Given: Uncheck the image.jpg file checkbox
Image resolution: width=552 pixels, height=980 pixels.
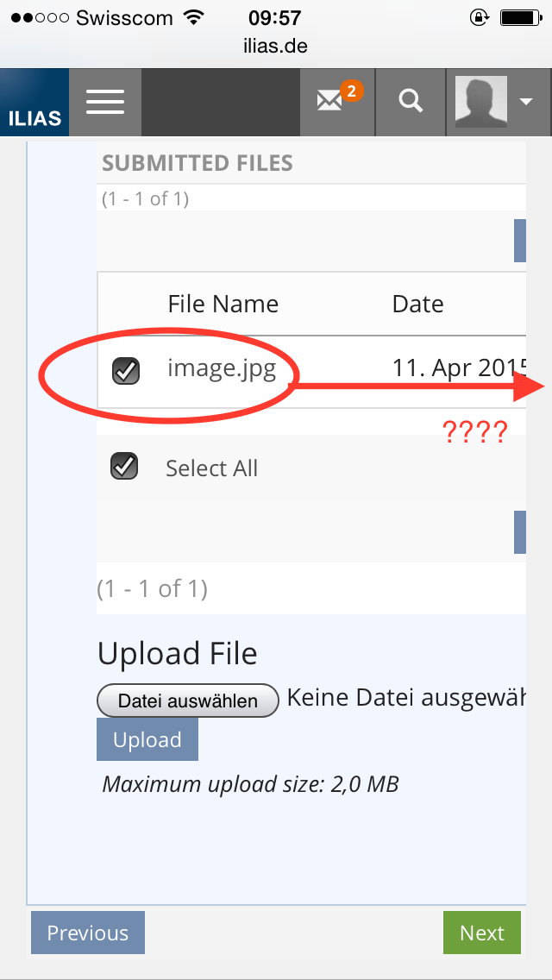Looking at the screenshot, I should 126,372.
